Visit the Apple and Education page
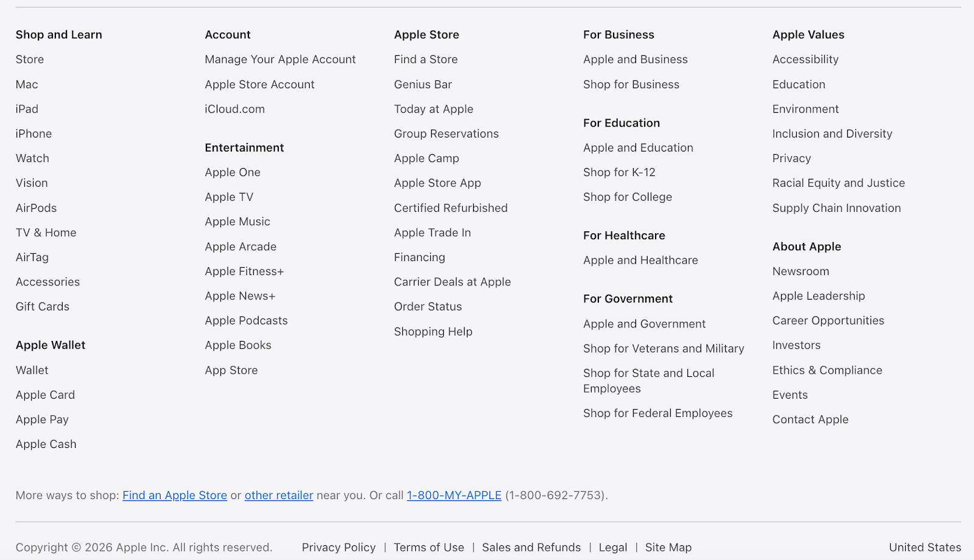Image resolution: width=974 pixels, height=560 pixels. pos(638,147)
